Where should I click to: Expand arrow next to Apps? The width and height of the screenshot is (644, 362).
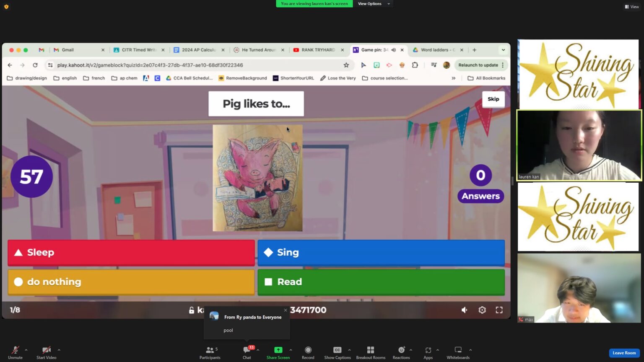(x=438, y=350)
